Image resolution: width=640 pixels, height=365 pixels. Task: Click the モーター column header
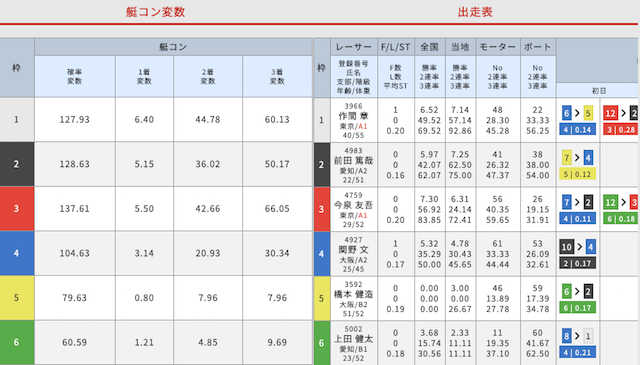(x=498, y=47)
